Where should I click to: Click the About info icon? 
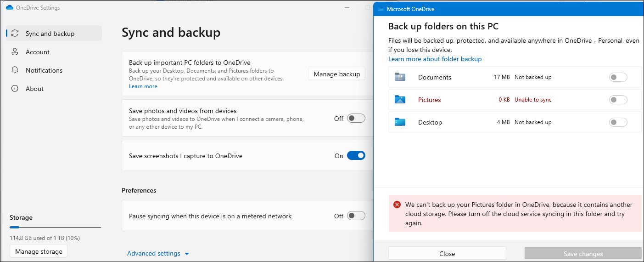tap(15, 89)
